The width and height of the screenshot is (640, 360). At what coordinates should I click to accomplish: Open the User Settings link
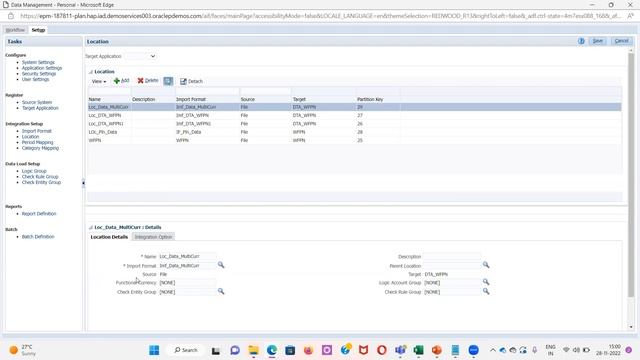click(35, 80)
